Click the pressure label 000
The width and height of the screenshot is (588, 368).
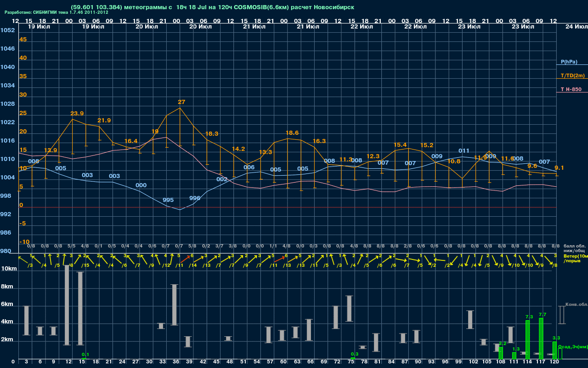pyautogui.click(x=141, y=185)
